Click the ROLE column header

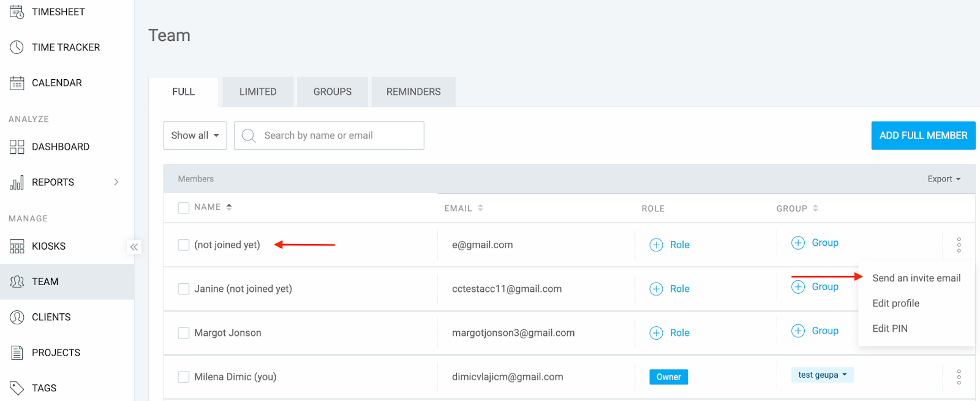[x=653, y=208]
